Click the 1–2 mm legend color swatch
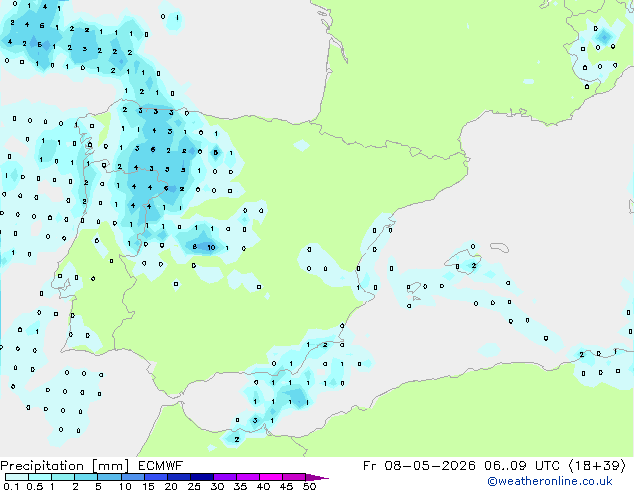 tap(63, 477)
